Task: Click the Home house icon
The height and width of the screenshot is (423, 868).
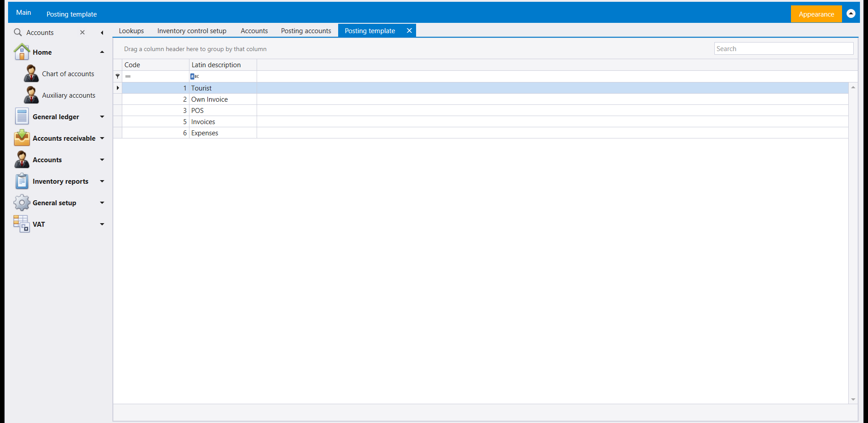Action: [21, 52]
